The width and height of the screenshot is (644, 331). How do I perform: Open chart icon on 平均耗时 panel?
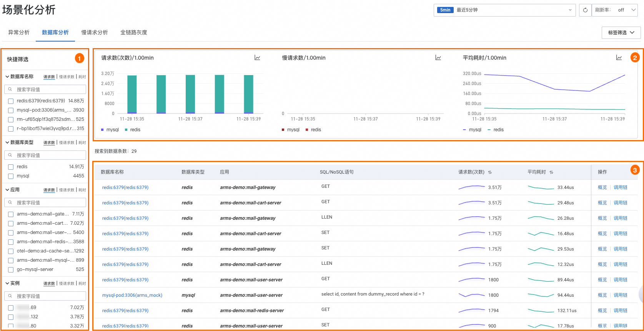click(x=619, y=58)
